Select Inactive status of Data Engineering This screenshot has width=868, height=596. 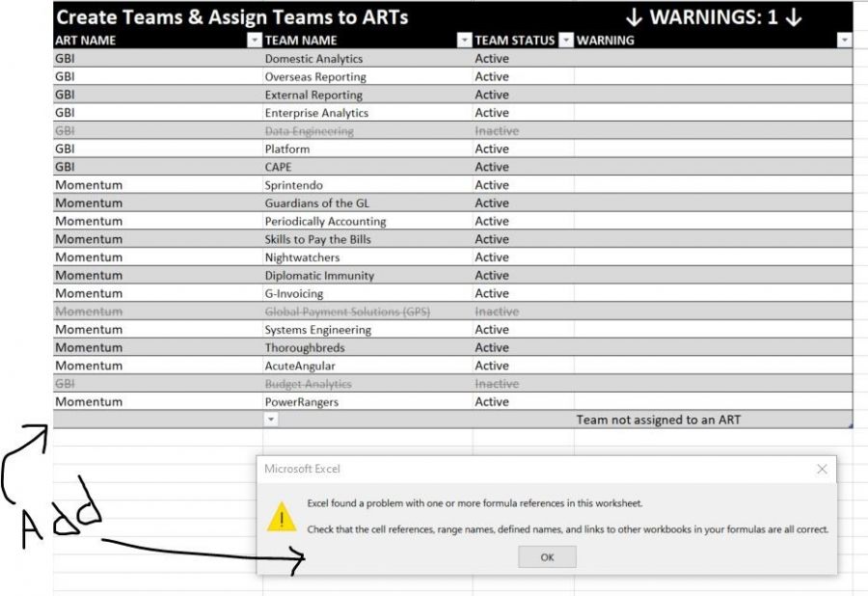(523, 130)
